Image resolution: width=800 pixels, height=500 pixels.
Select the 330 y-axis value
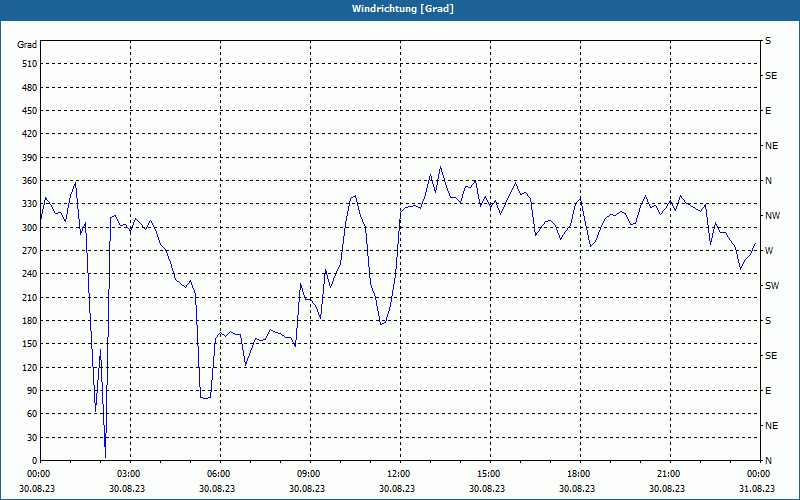tap(30, 204)
